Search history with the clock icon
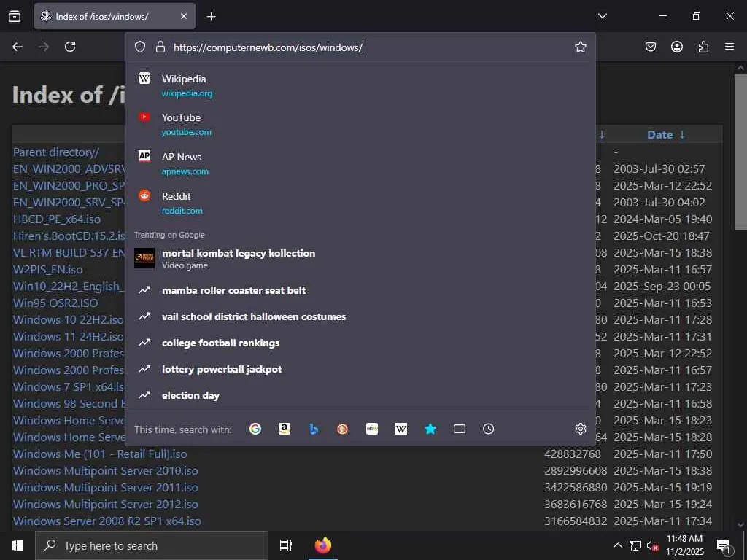Viewport: 747px width, 560px height. 488,429
